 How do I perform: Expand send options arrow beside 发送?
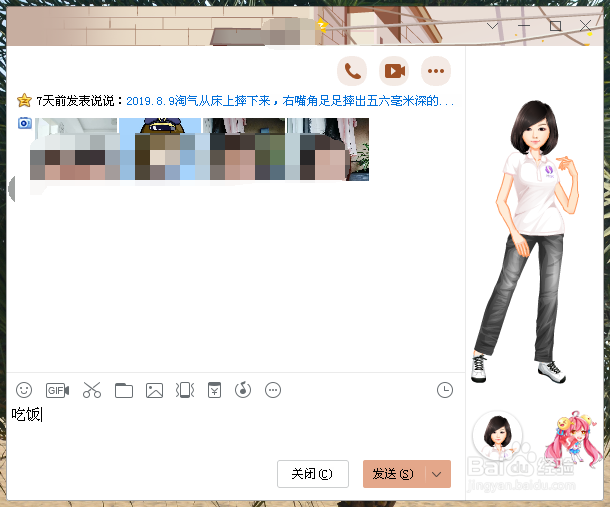coord(437,474)
